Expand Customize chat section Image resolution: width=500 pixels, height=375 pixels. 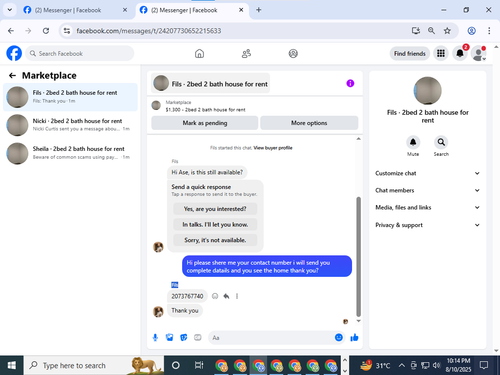(427, 173)
